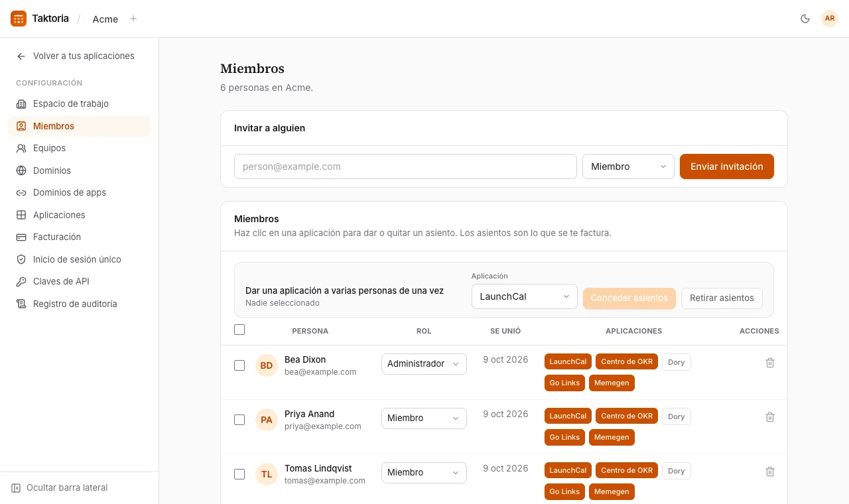The image size is (849, 504).
Task: Click the Registro de auditoría icon
Action: [21, 304]
